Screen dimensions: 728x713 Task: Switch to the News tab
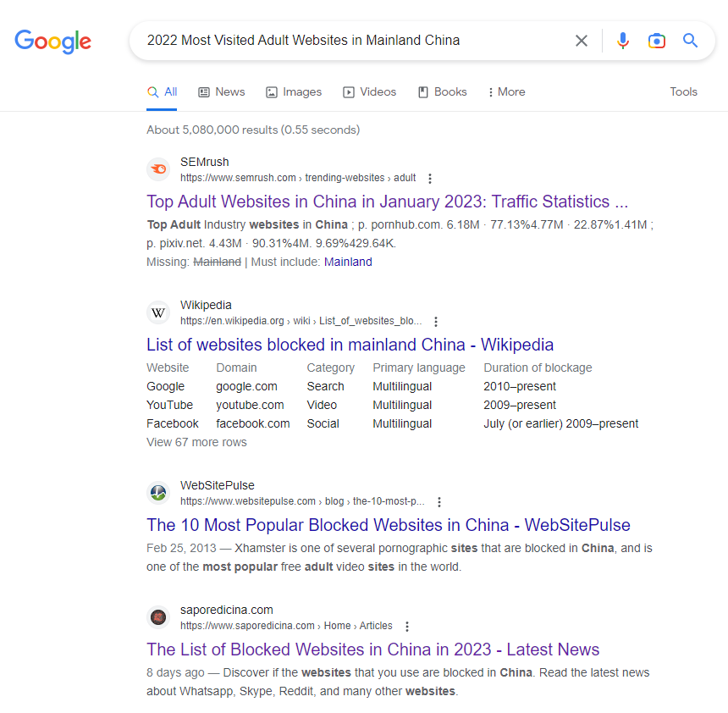pyautogui.click(x=222, y=92)
